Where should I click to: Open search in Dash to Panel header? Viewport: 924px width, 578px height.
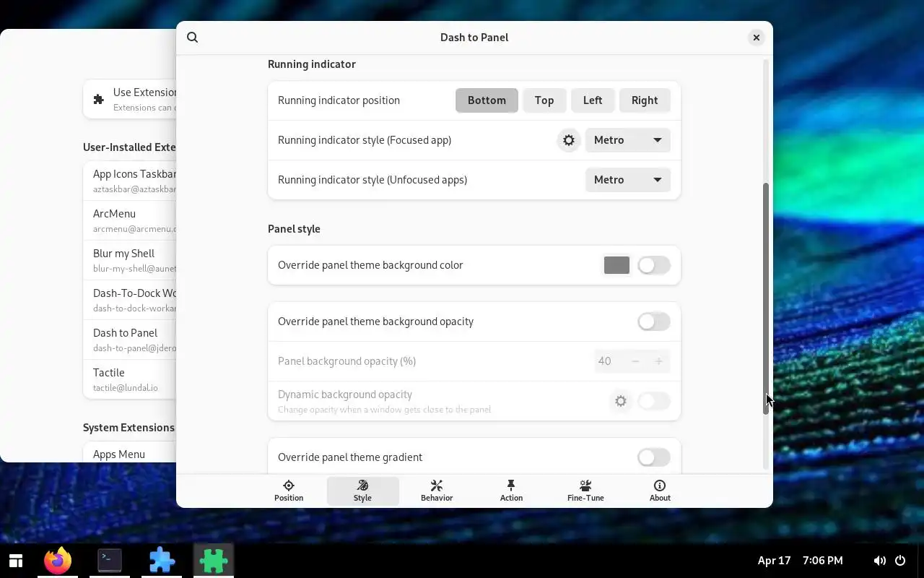[192, 38]
